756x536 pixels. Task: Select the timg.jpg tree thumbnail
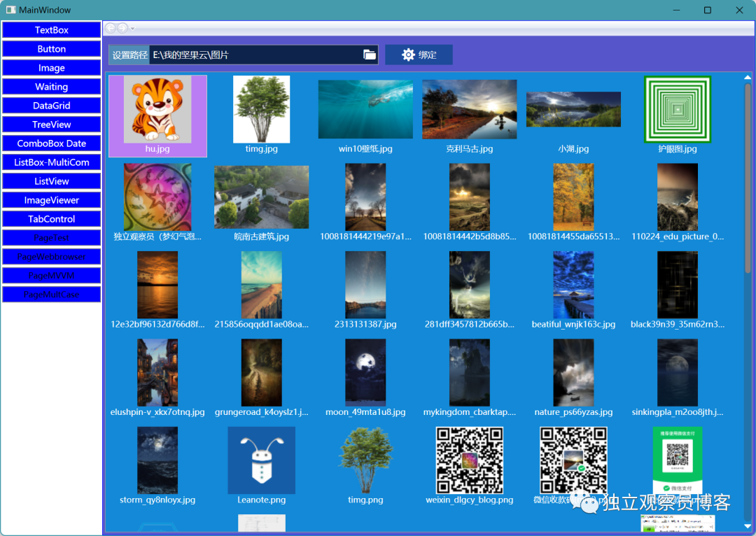(261, 109)
